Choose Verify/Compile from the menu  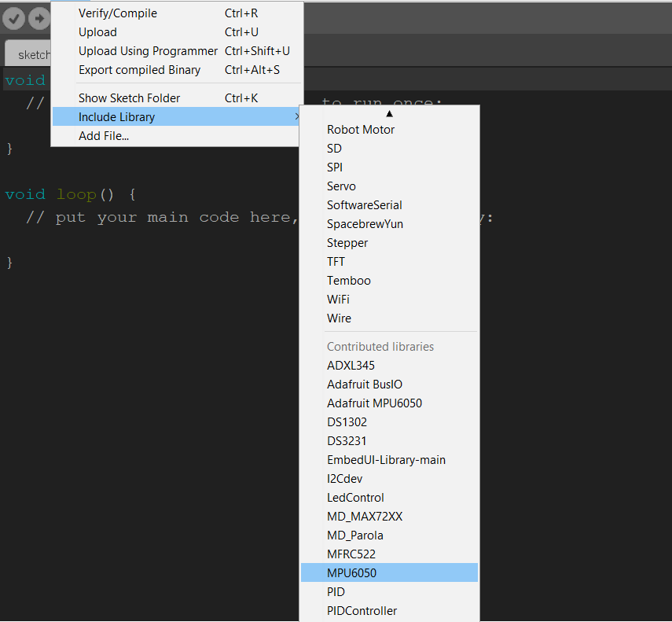[x=177, y=13]
